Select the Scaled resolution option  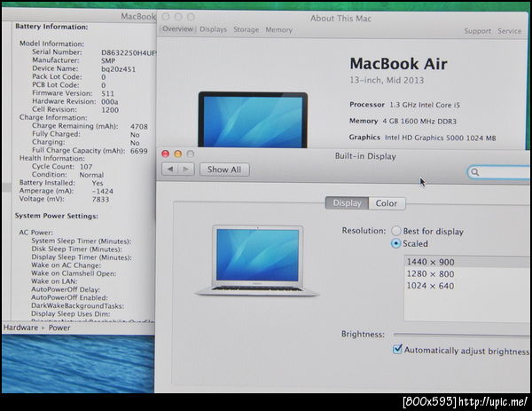click(396, 243)
